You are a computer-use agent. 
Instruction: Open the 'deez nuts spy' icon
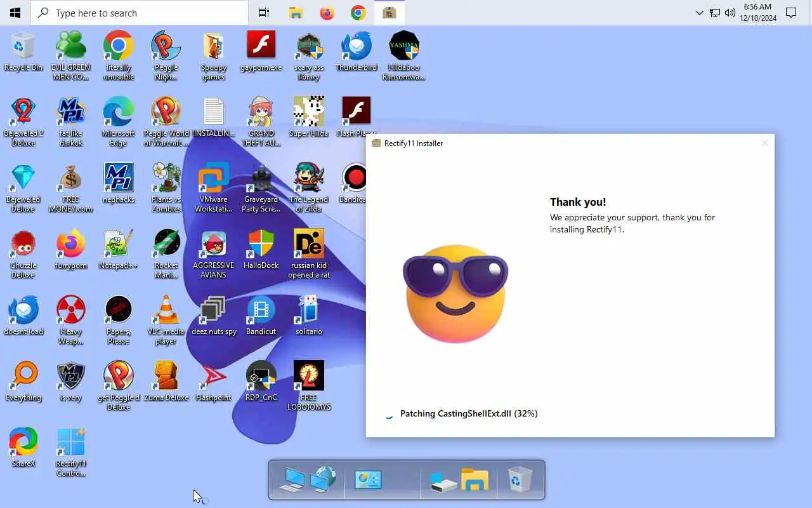(214, 316)
